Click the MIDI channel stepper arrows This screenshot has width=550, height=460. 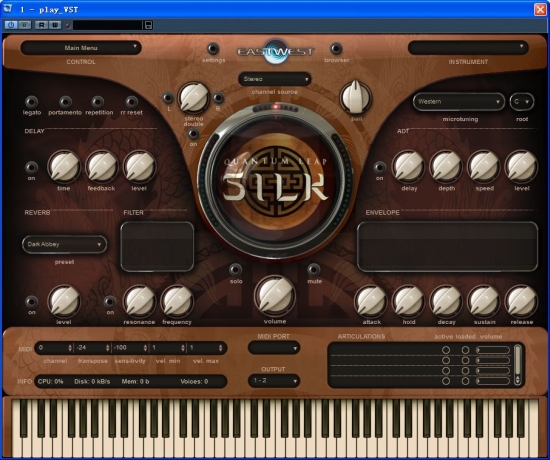coord(70,348)
